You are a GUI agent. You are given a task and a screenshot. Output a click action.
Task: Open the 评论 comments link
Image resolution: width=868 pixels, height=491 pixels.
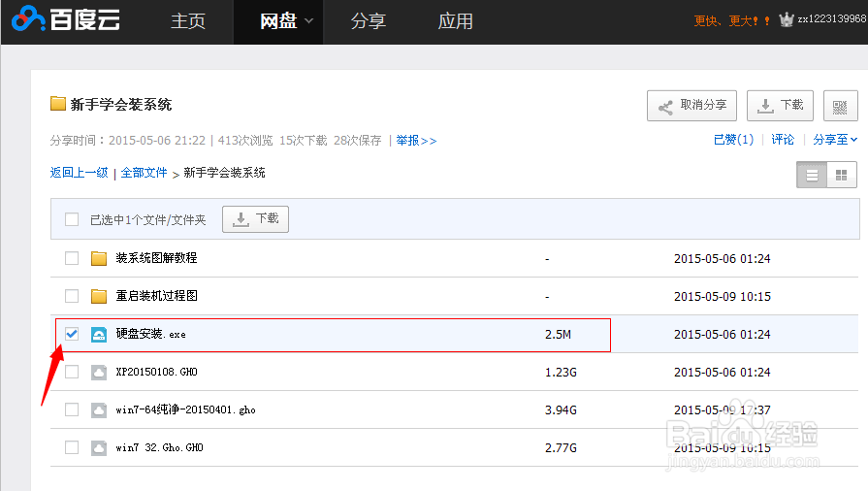coord(783,140)
